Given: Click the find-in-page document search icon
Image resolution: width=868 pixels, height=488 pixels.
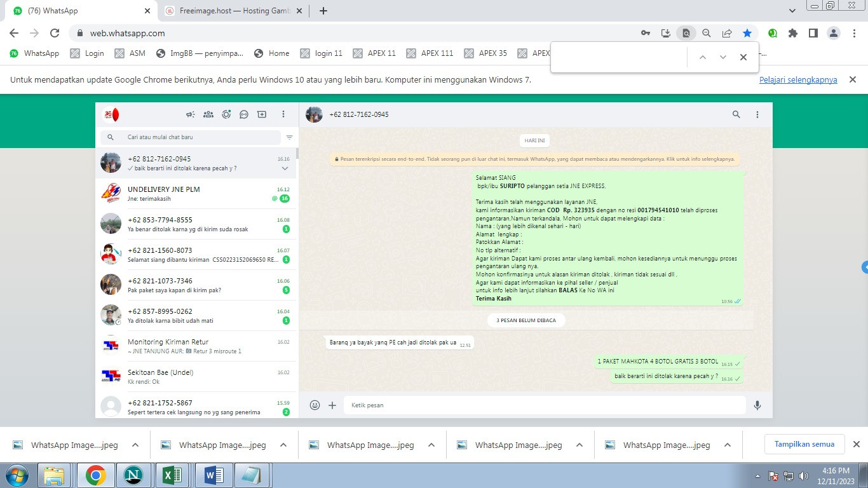Looking at the screenshot, I should (686, 33).
